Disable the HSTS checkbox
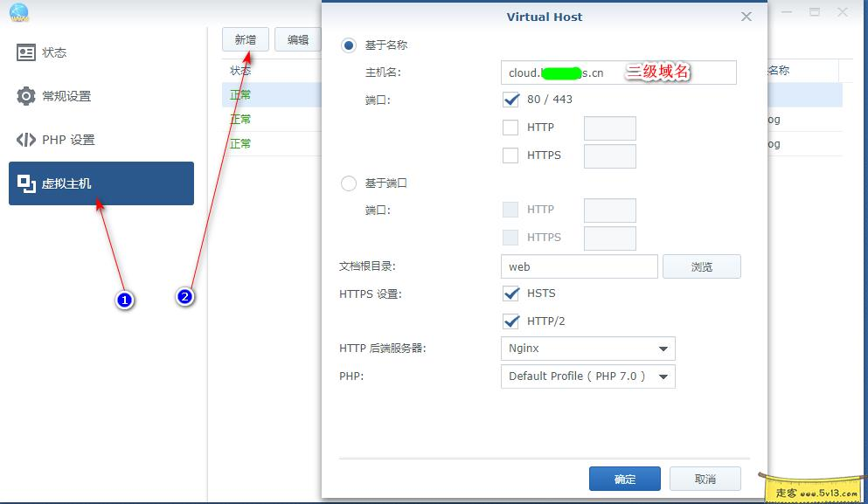This screenshot has height=504, width=868. click(511, 293)
